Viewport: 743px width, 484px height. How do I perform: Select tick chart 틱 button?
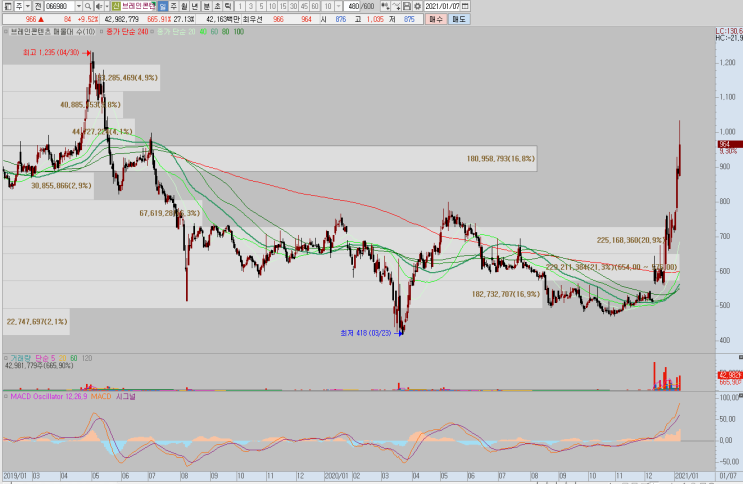click(x=228, y=6)
